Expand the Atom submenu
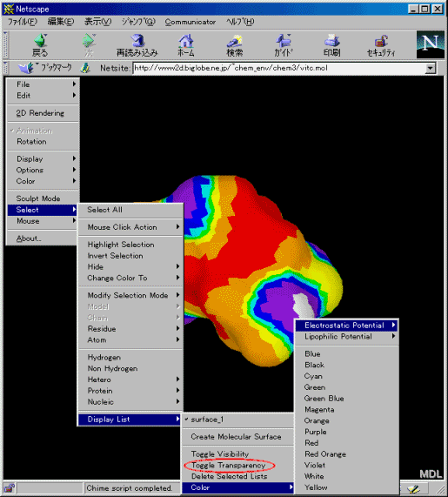Screen dimensions: 448x497 pyautogui.click(x=130, y=339)
